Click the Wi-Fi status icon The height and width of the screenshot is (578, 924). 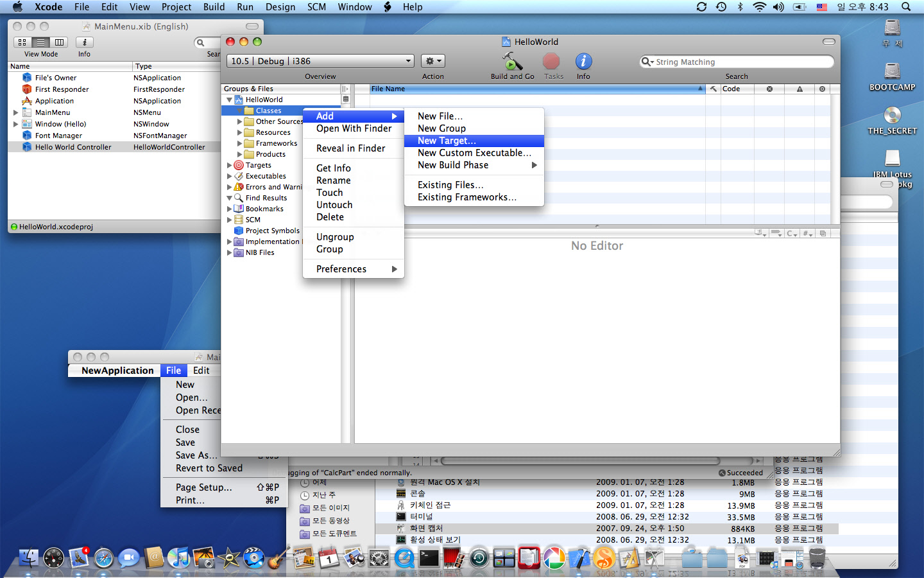point(759,7)
